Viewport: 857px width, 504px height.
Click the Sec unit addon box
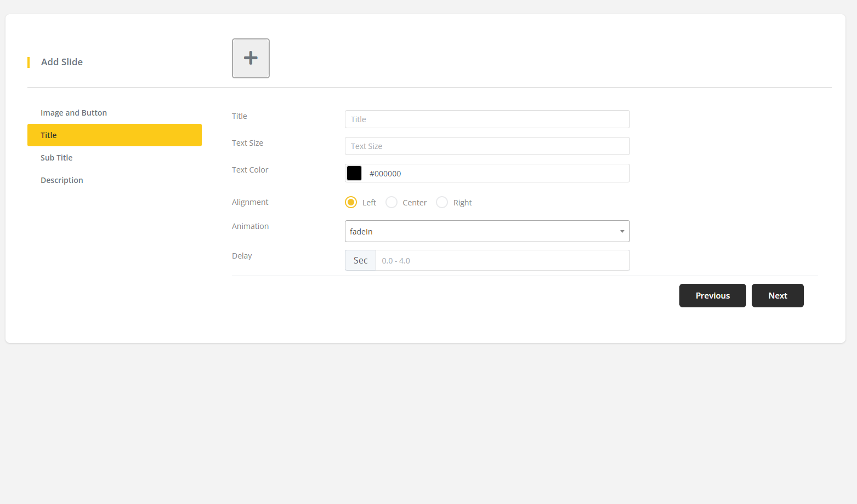pos(360,261)
